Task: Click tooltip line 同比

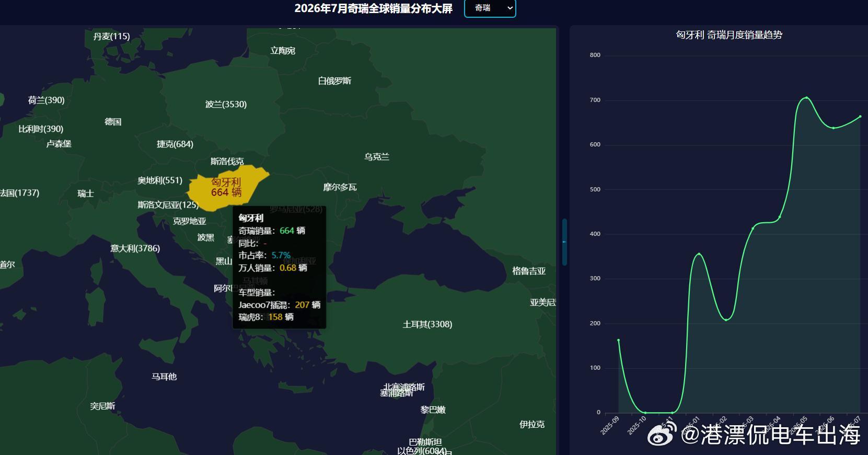Action: pyautogui.click(x=253, y=243)
